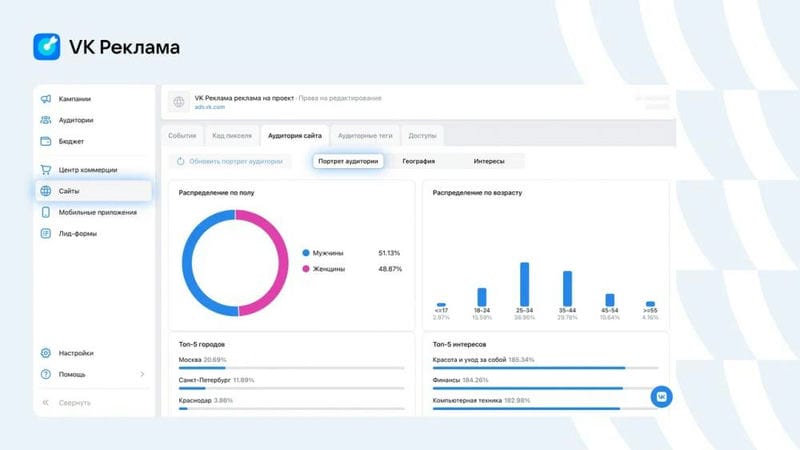Viewport: 800px width, 450px height.
Task: Click the 45-54 age bar
Action: click(x=610, y=299)
